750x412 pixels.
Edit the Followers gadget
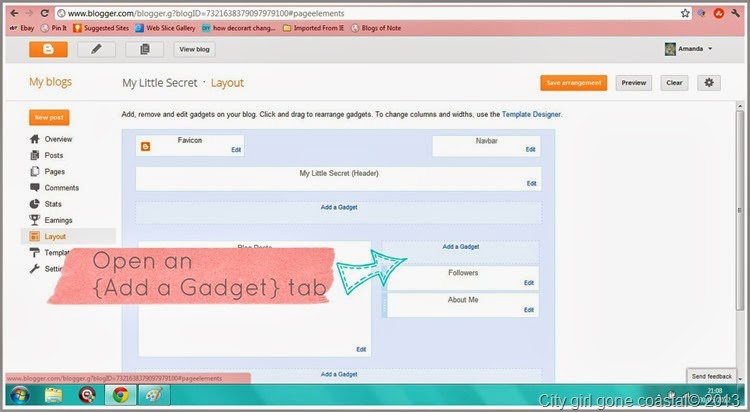point(529,283)
